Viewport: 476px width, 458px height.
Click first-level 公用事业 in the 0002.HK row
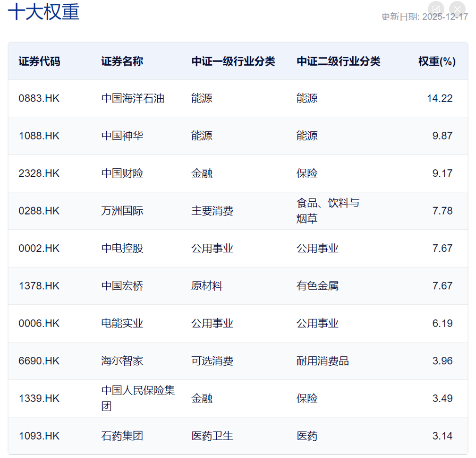(212, 248)
